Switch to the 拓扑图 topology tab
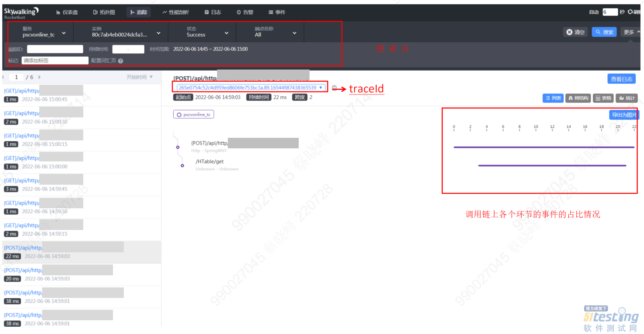Viewport: 644px width, 334px height. (104, 12)
